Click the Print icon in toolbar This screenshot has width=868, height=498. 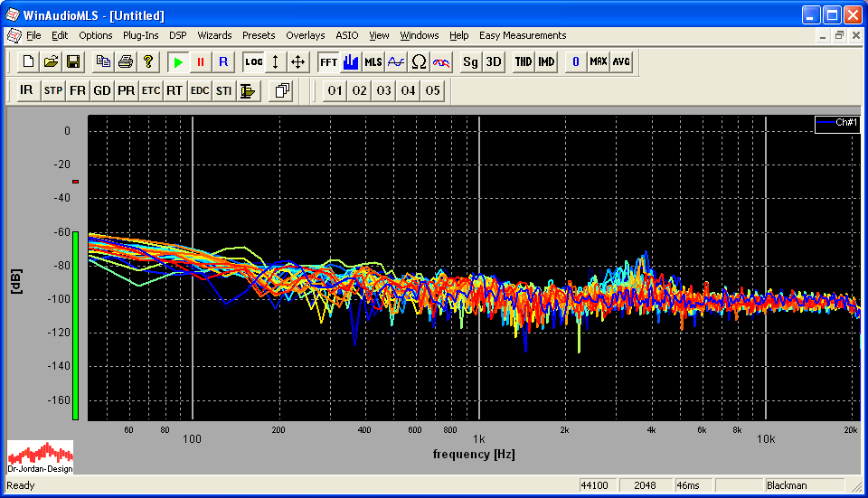(126, 62)
